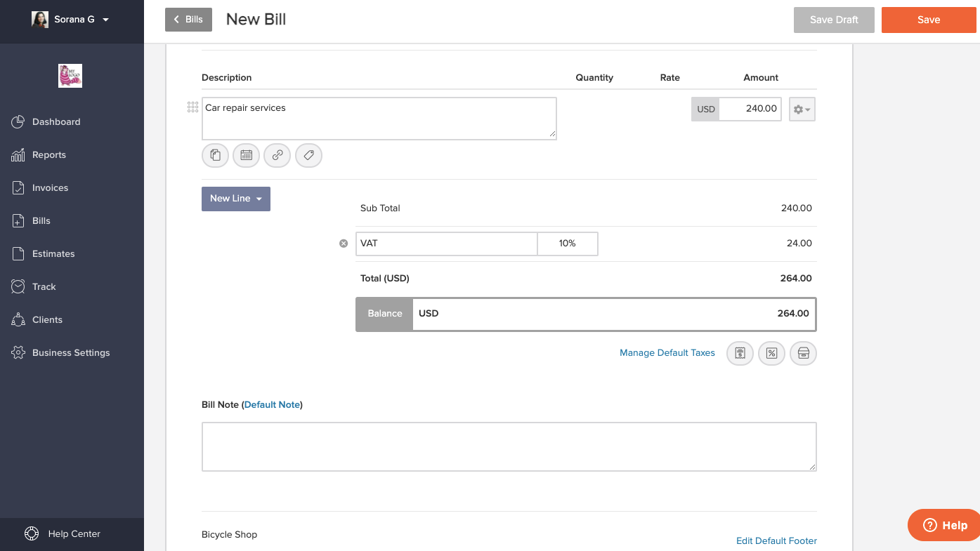This screenshot has width=980, height=551.
Task: Expand the line item gear menu
Action: coord(802,109)
